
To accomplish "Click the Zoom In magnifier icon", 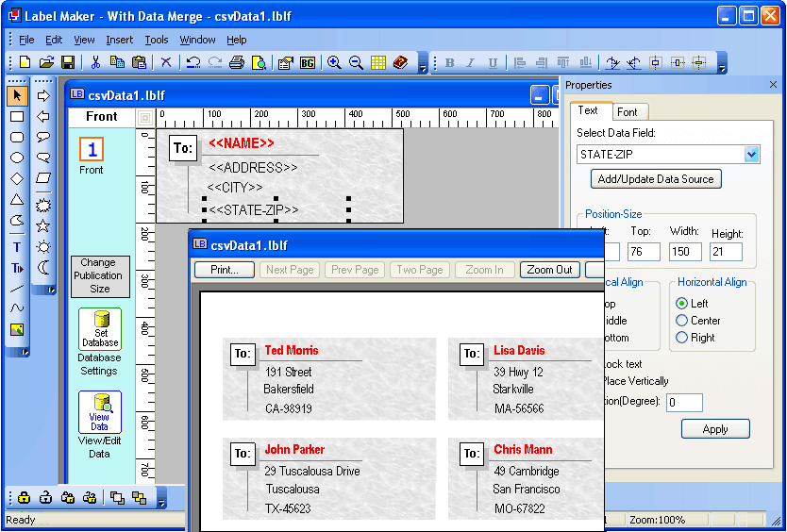I will [334, 62].
